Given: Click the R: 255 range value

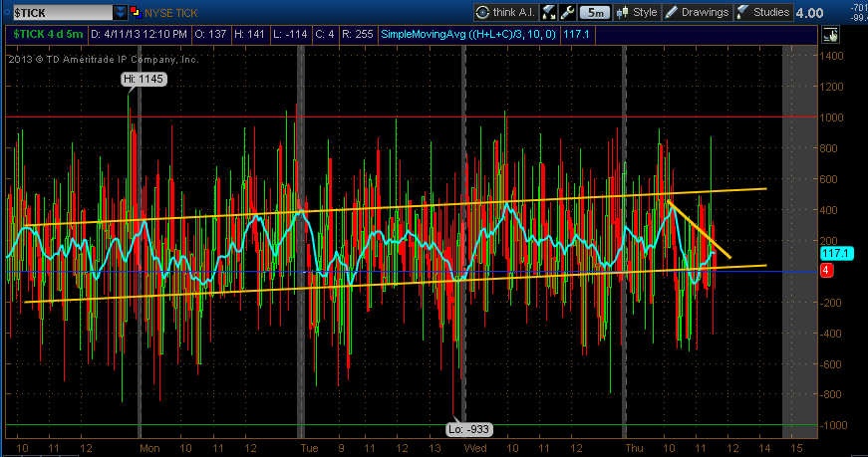Looking at the screenshot, I should 358,34.
